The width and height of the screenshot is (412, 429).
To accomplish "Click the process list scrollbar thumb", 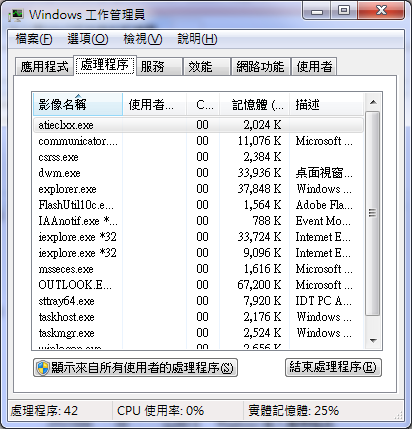I will tap(373, 213).
